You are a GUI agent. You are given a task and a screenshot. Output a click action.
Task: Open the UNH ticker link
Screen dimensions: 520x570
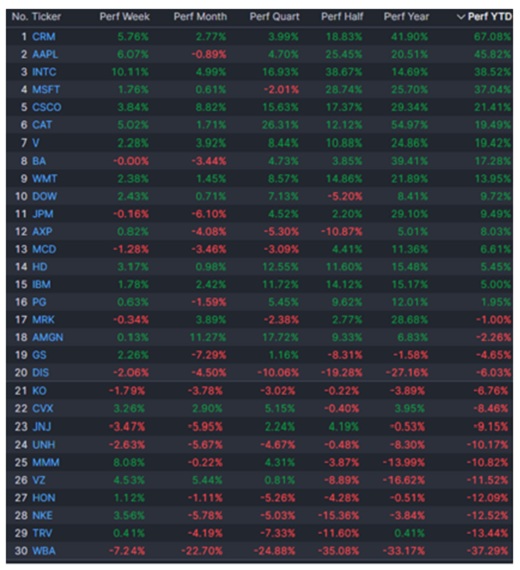[44, 445]
